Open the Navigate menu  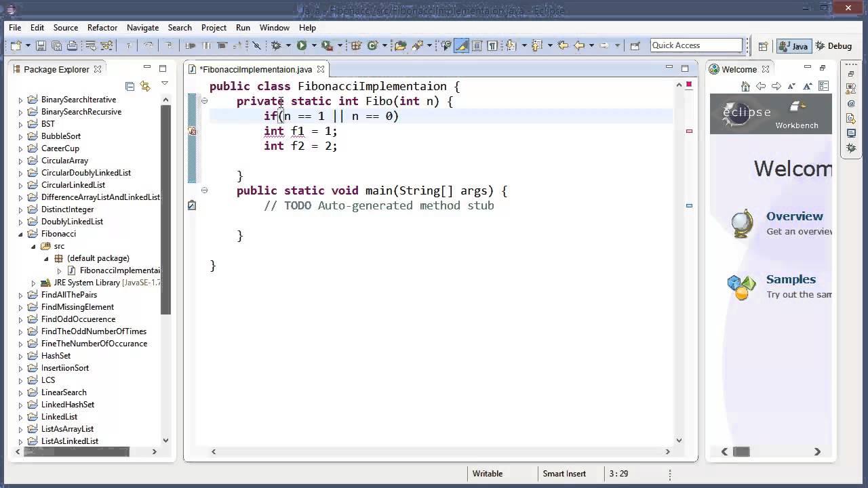tap(142, 28)
